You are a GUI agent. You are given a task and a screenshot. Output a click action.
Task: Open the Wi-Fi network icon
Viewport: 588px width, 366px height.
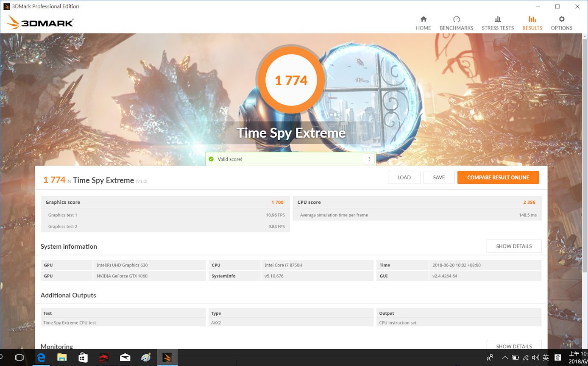(x=526, y=358)
